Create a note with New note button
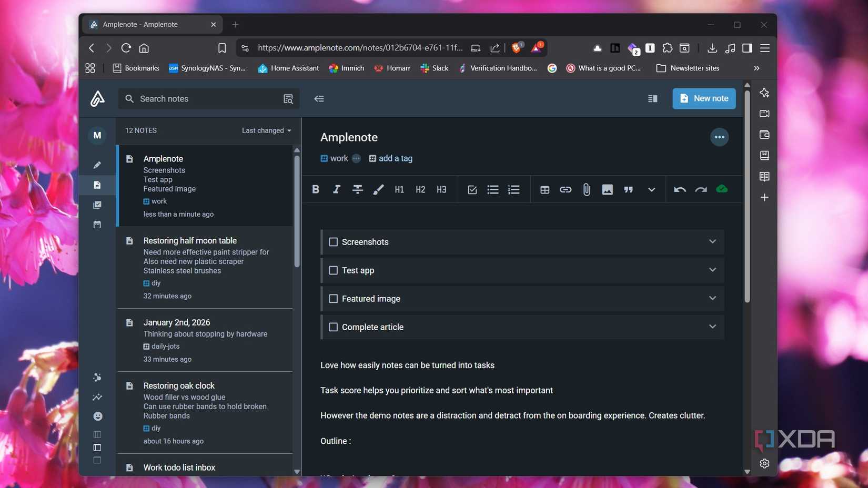Screen dimensions: 868x488 tap(704, 98)
